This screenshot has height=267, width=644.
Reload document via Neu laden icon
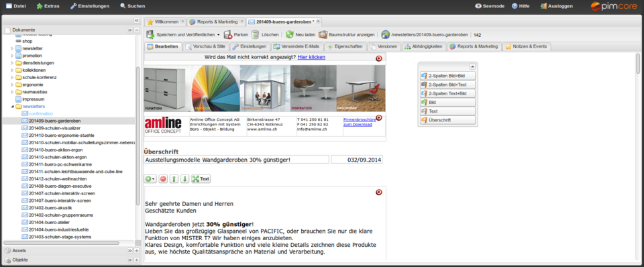pos(290,35)
